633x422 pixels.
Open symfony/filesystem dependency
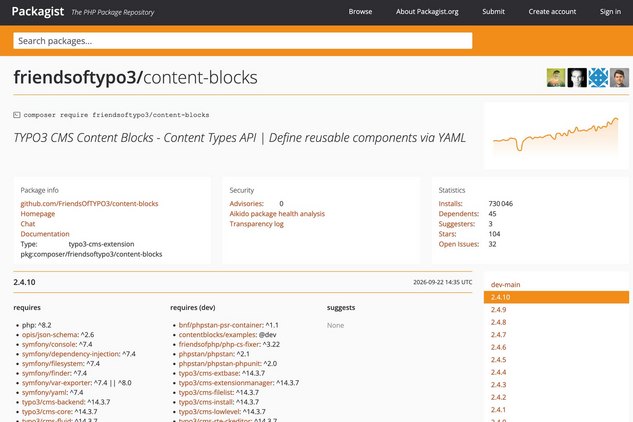click(x=52, y=363)
